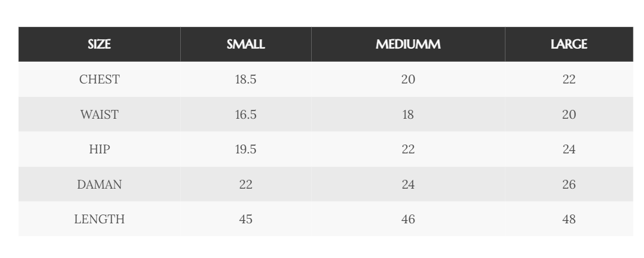This screenshot has width=644, height=258.
Task: Click the Large daman value 26
Action: pyautogui.click(x=569, y=185)
